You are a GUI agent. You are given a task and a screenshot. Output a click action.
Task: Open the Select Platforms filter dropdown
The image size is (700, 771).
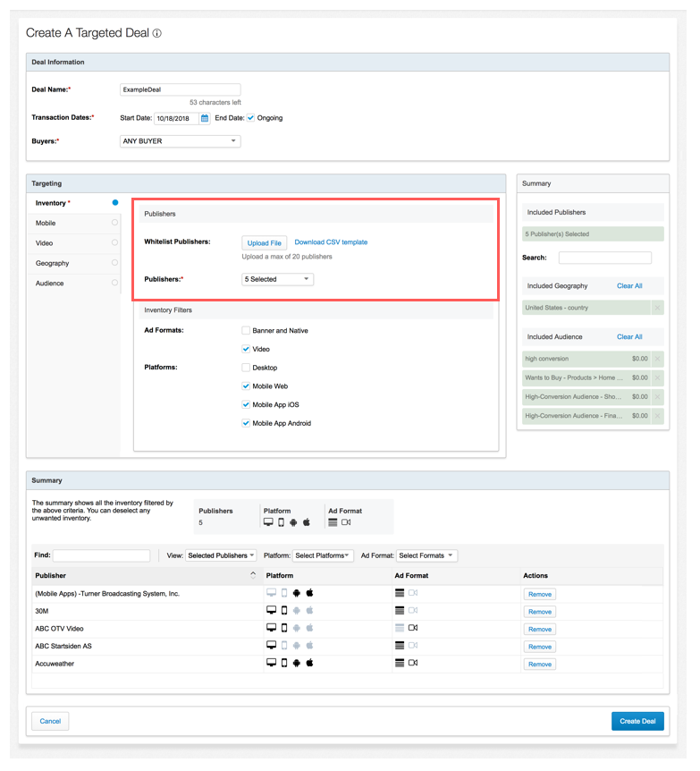pos(323,555)
